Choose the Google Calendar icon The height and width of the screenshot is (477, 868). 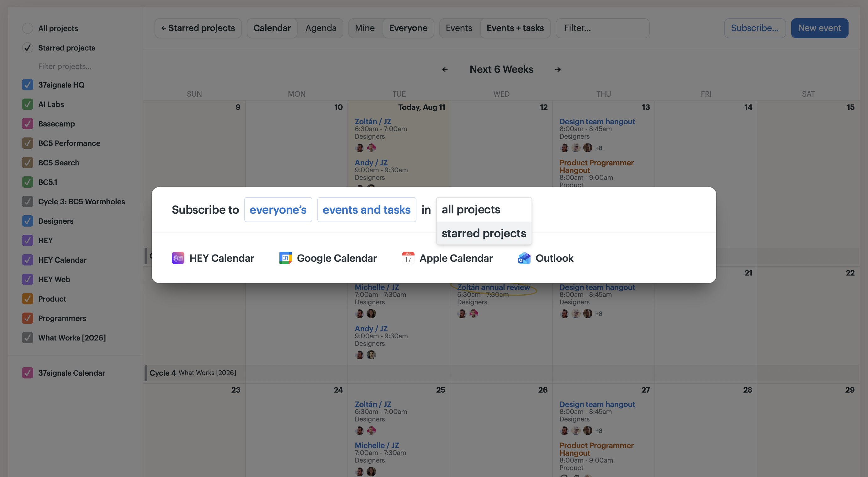coord(285,258)
